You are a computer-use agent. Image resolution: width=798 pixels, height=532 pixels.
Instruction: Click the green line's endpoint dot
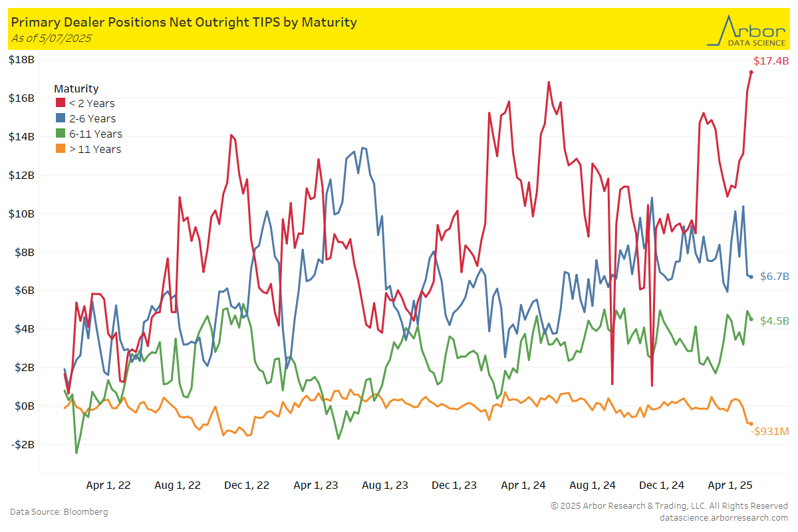751,319
